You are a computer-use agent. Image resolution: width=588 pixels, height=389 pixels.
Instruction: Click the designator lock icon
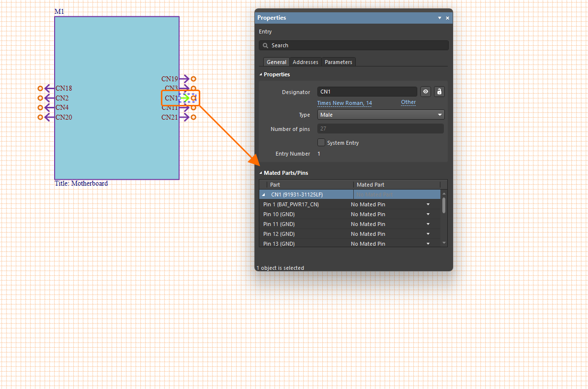439,92
